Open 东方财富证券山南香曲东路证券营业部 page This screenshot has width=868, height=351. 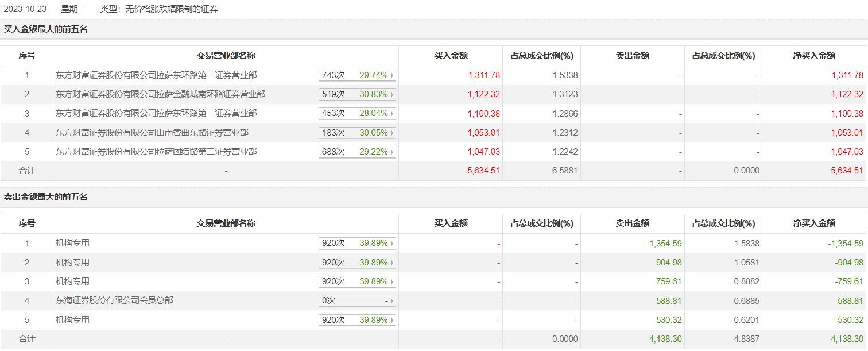click(x=152, y=133)
